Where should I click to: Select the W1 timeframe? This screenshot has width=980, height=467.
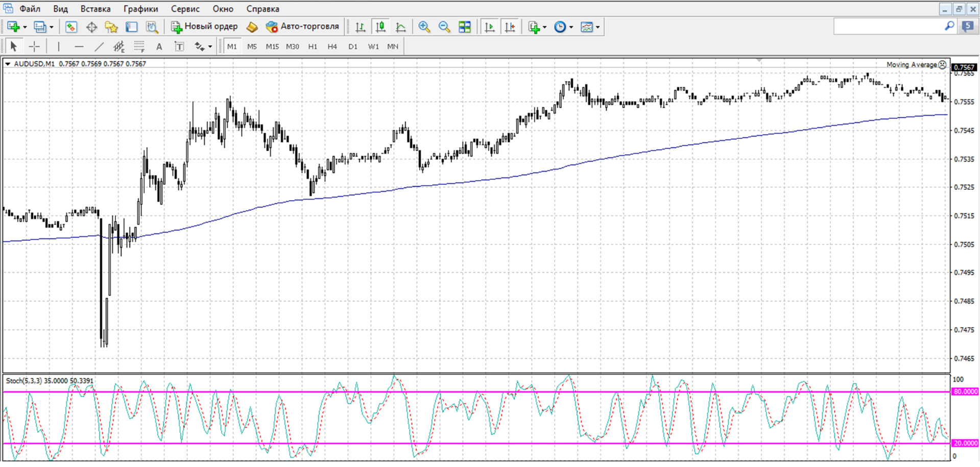[373, 46]
